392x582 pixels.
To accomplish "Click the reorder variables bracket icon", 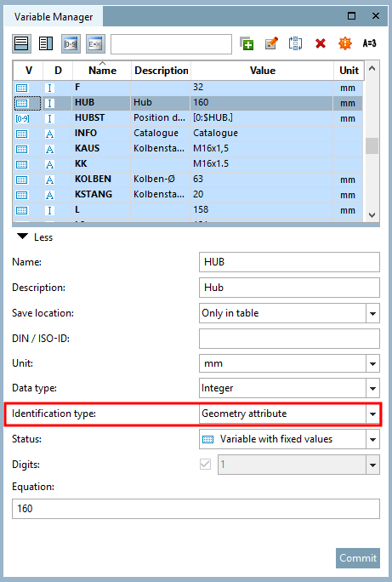I will tap(296, 43).
